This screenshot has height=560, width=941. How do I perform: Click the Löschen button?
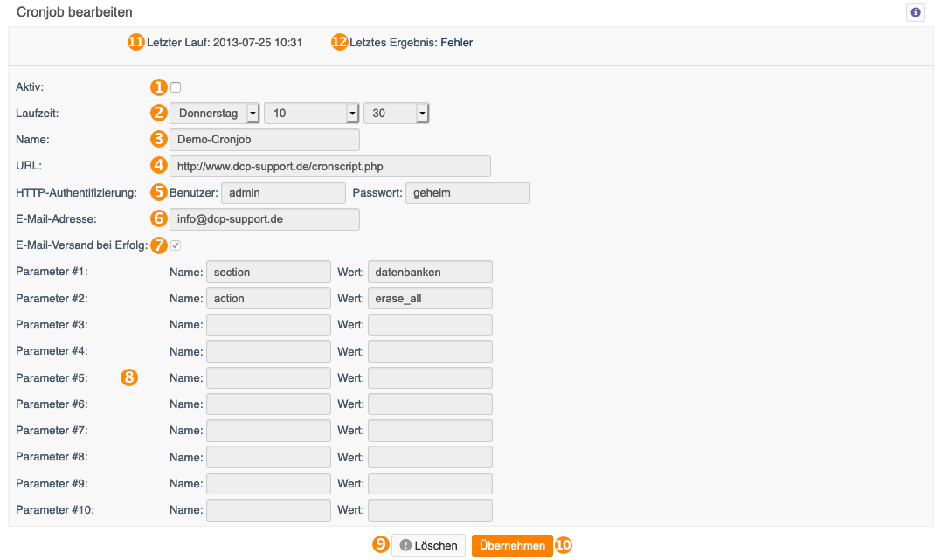pos(428,545)
